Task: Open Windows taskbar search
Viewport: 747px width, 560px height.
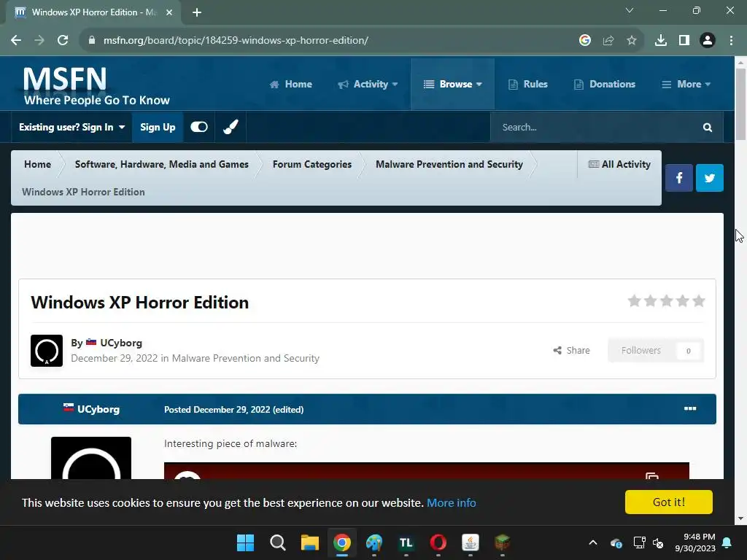Action: coord(278,542)
